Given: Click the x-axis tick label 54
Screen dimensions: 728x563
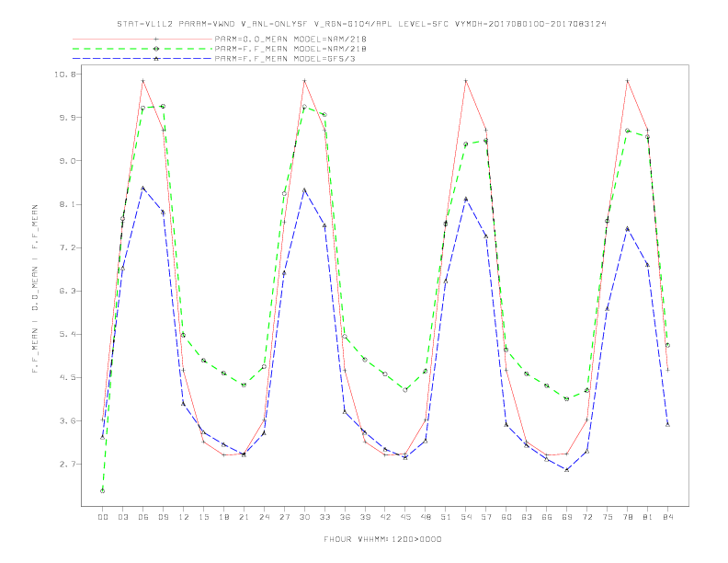Looking at the screenshot, I should [466, 517].
